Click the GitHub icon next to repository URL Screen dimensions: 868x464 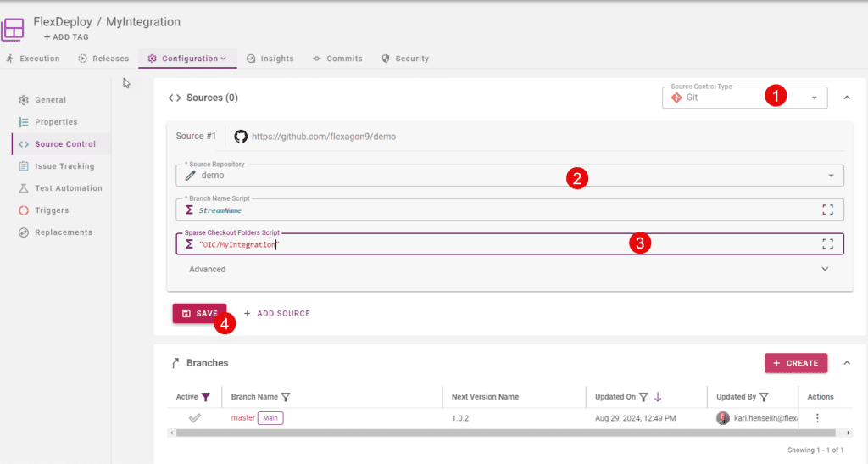point(240,137)
